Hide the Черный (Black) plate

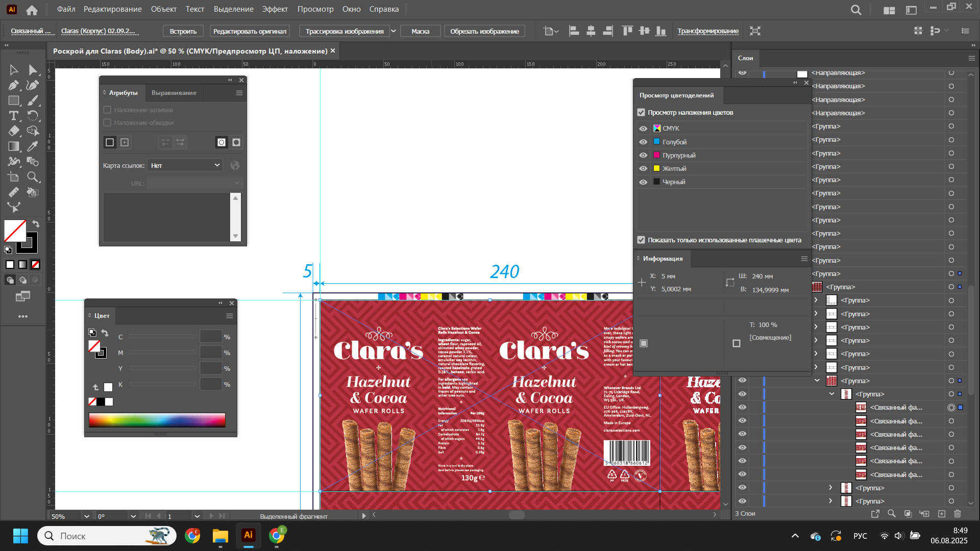tap(643, 182)
